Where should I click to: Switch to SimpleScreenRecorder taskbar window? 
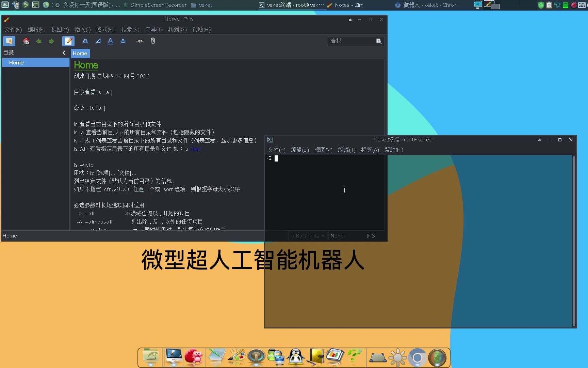pyautogui.click(x=155, y=5)
